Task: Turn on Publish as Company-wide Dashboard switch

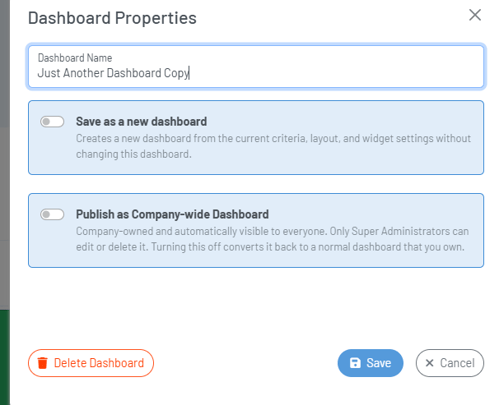Action: click(52, 214)
